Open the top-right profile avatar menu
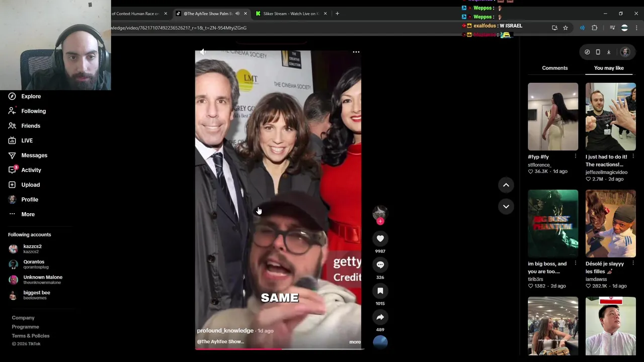644x362 pixels. point(625,52)
